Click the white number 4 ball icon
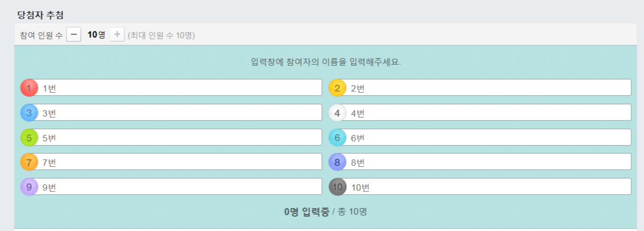 click(x=337, y=112)
